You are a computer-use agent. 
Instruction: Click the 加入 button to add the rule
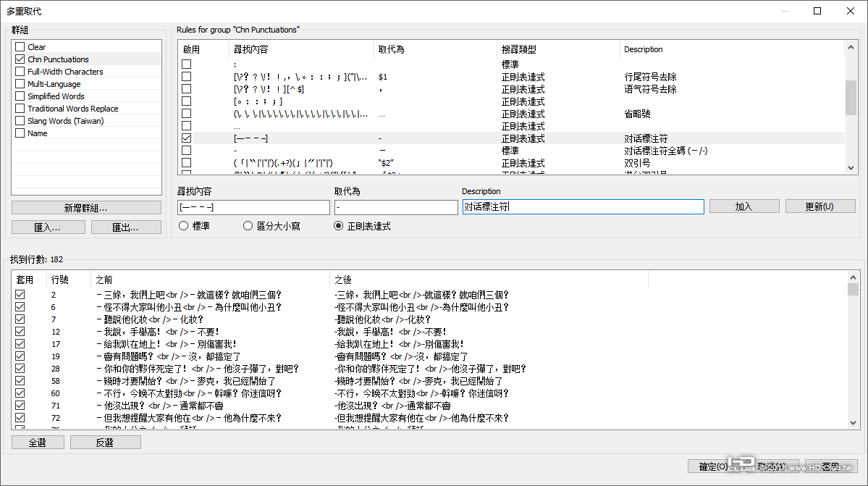point(743,206)
